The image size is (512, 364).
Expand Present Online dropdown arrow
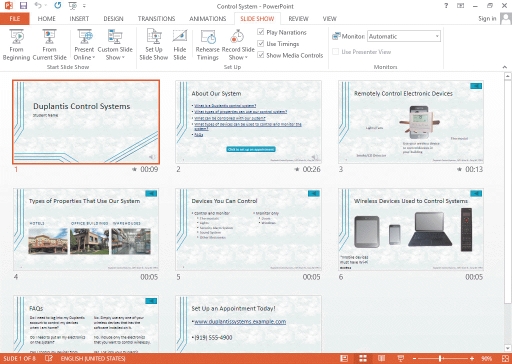[x=94, y=58]
